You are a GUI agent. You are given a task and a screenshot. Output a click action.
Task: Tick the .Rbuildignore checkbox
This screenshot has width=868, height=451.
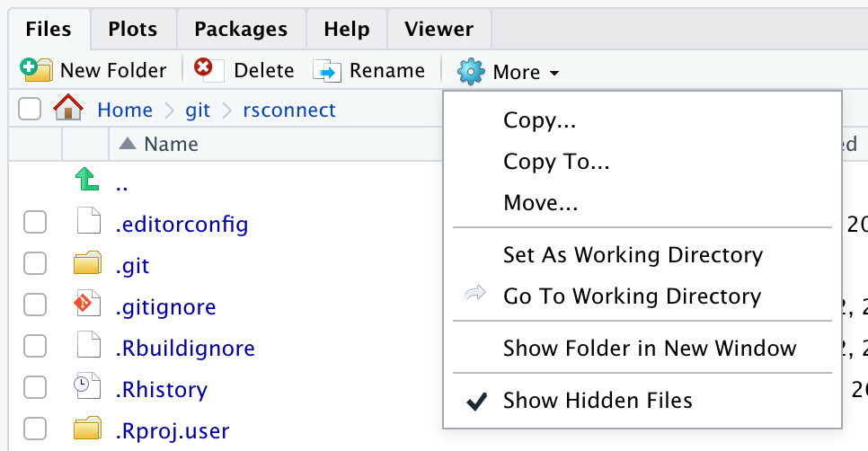tap(34, 348)
